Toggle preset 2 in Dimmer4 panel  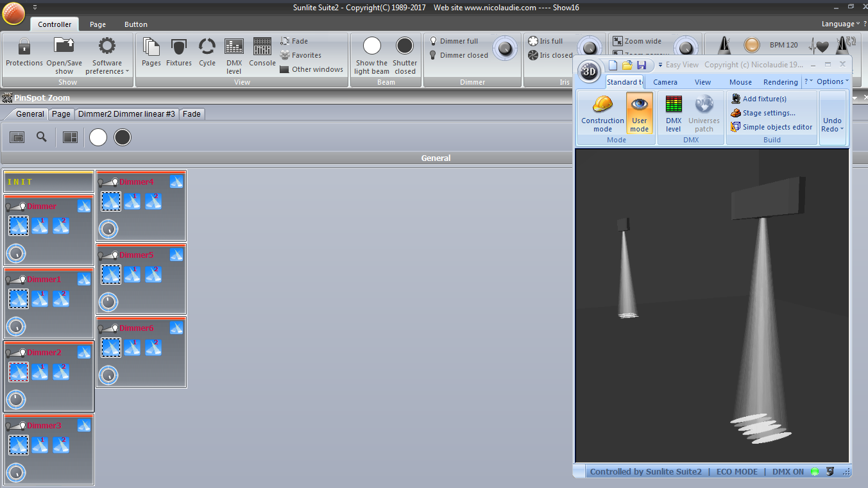tap(153, 201)
